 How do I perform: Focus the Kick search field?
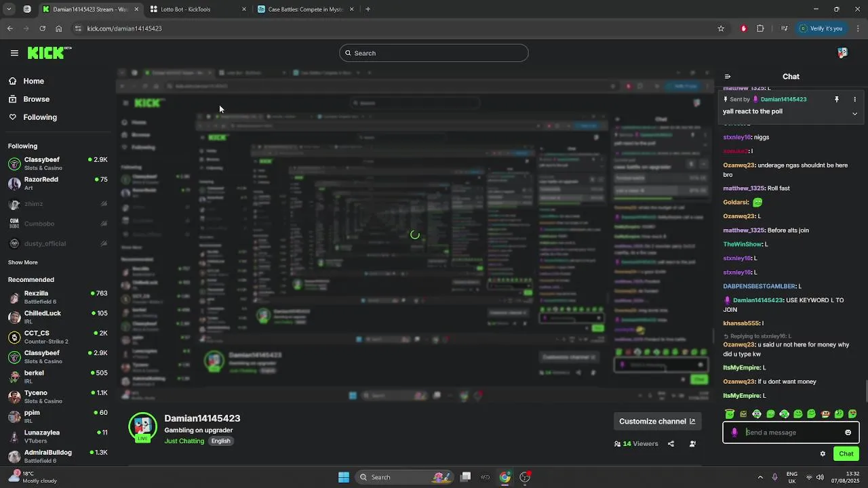pos(434,53)
